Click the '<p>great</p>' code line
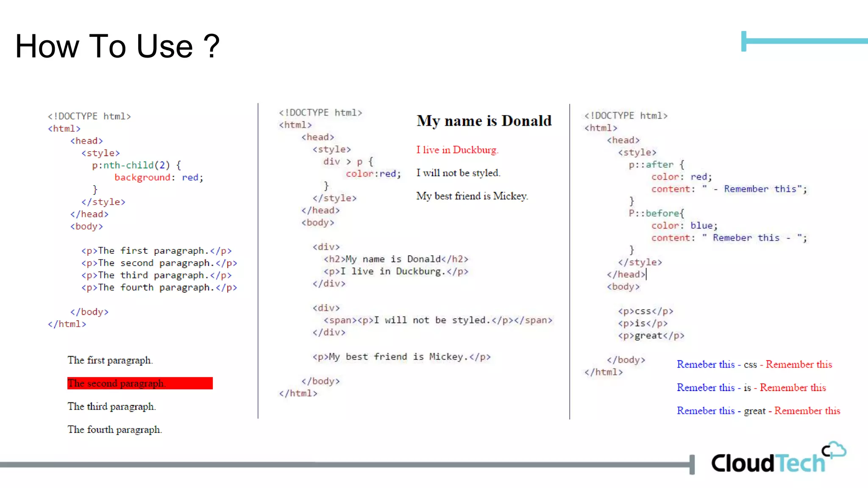 click(x=651, y=336)
